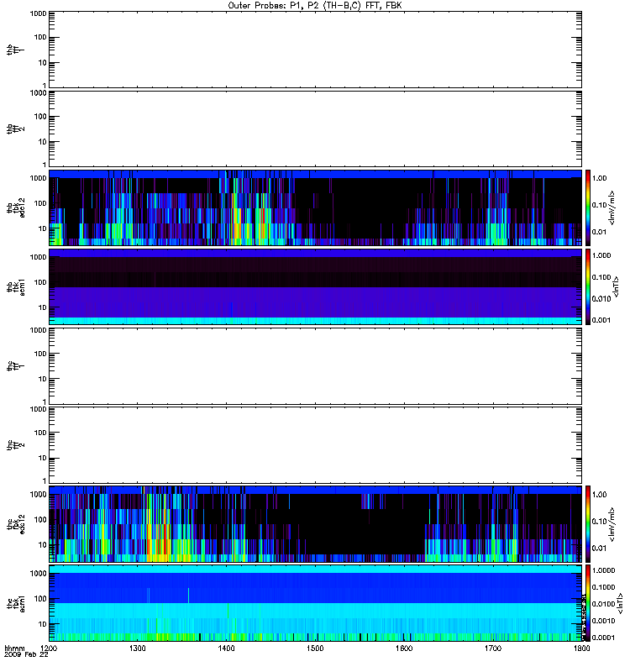This screenshot has width=630, height=672.
Task: Click the "100" tick label of thc fbk edc12
Action: [x=40, y=519]
